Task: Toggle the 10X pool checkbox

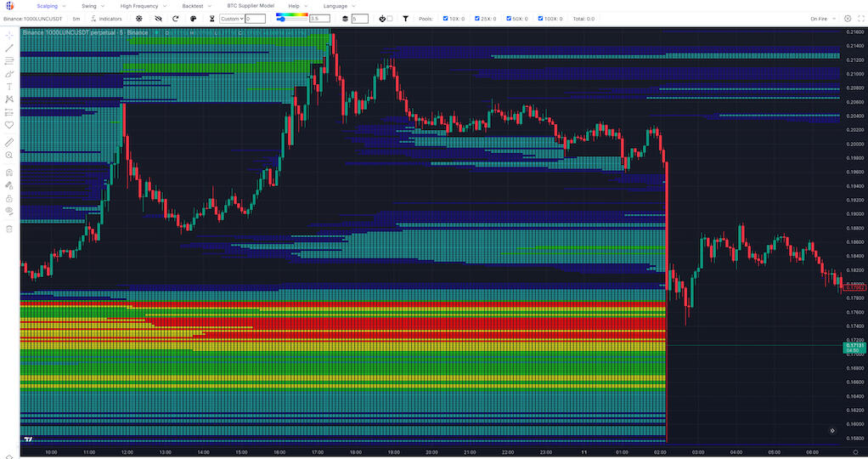Action: point(445,19)
